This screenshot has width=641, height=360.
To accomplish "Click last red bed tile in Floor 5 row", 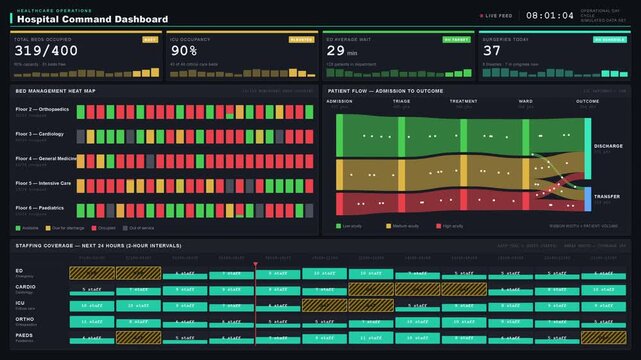I will 309,186.
